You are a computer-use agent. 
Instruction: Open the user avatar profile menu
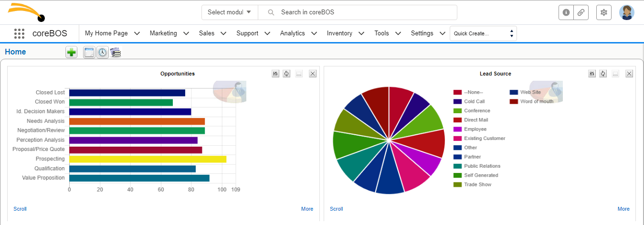pos(627,12)
